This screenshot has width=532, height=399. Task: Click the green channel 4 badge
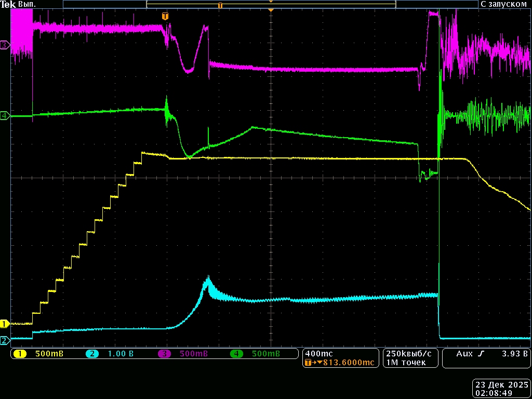point(236,354)
